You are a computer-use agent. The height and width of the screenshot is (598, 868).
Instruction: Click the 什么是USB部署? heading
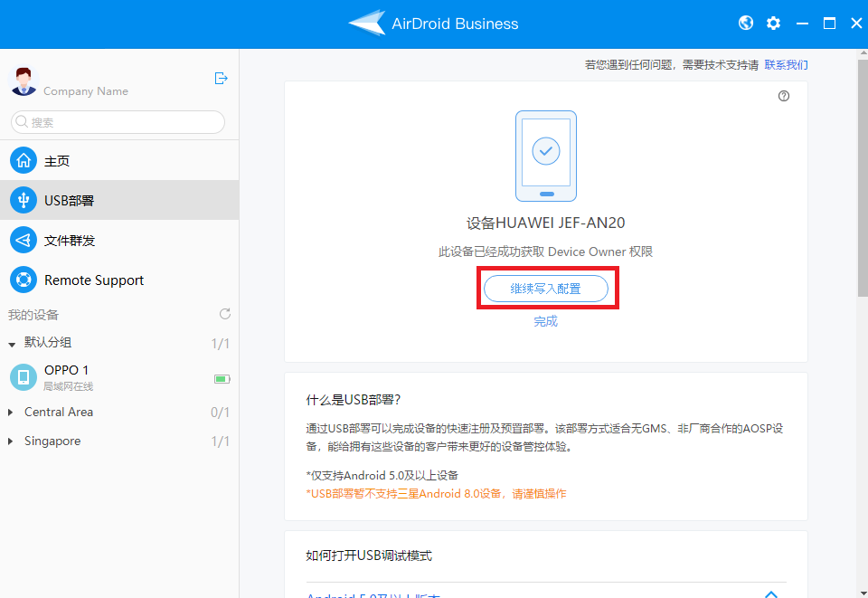[x=354, y=400]
